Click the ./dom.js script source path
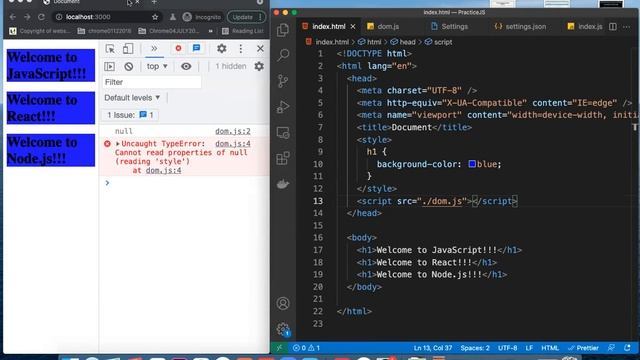This screenshot has width=640, height=360. point(443,201)
